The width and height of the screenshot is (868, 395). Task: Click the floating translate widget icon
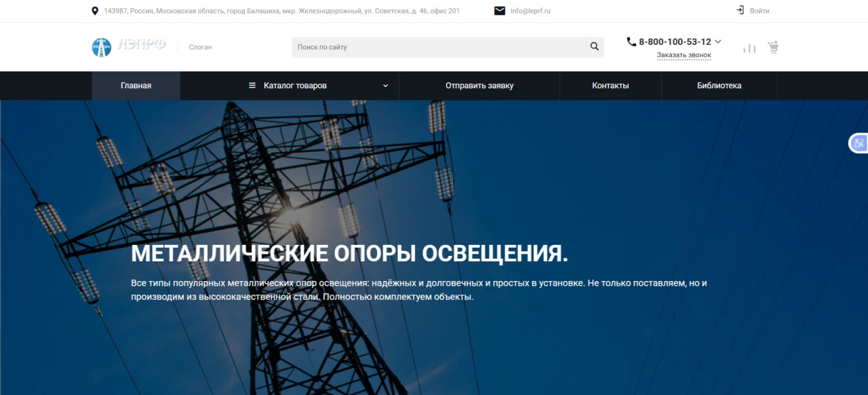859,143
